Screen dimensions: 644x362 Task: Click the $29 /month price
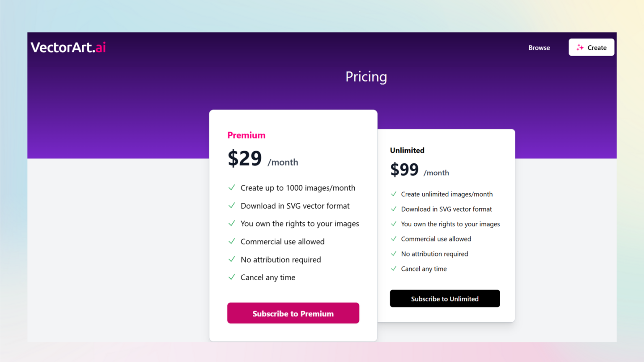coord(263,159)
